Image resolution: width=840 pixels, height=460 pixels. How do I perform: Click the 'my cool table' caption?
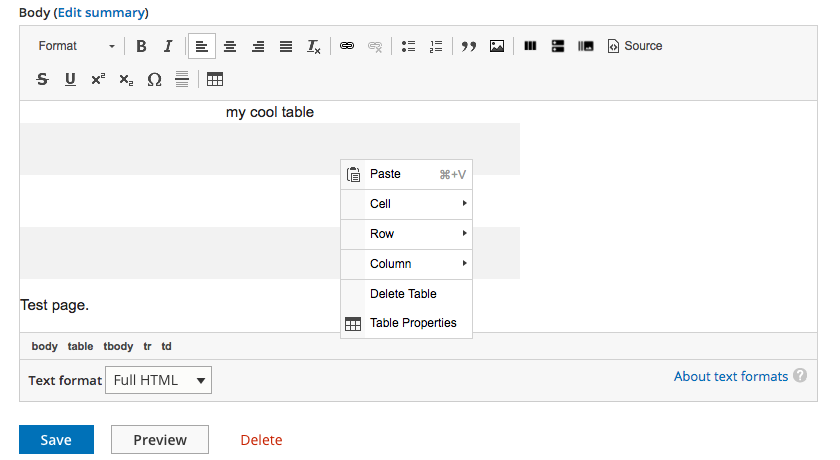(x=269, y=112)
